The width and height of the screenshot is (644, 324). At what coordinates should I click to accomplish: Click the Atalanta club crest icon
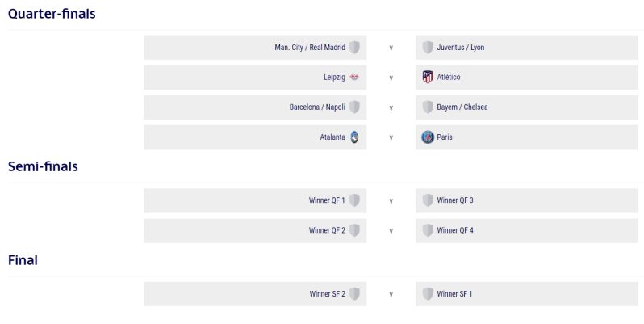pyautogui.click(x=354, y=137)
